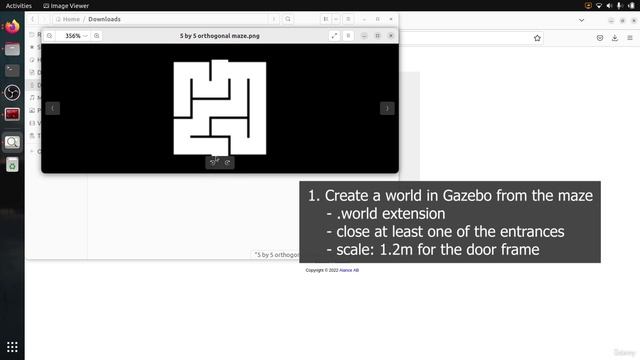Open OBS Studio from the dock
640x360 pixels.
pos(12,93)
